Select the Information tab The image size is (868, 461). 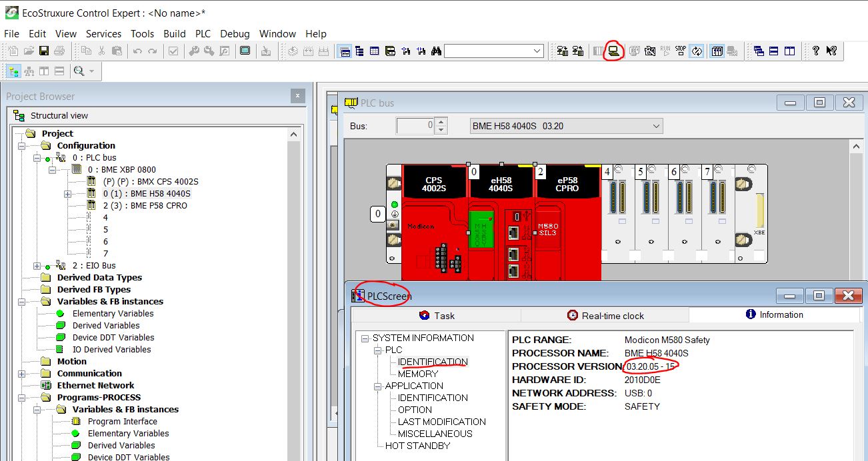773,314
